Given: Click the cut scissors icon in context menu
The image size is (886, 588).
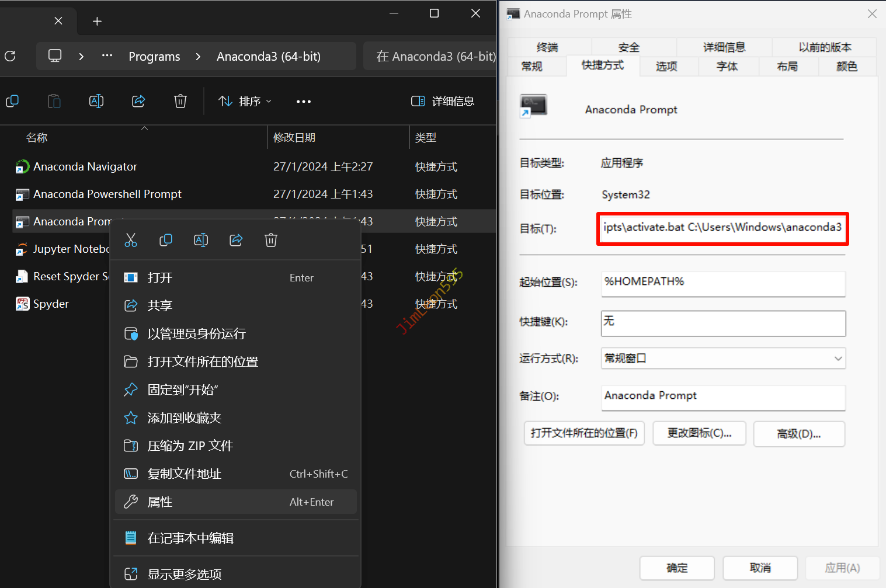Looking at the screenshot, I should click(x=131, y=240).
